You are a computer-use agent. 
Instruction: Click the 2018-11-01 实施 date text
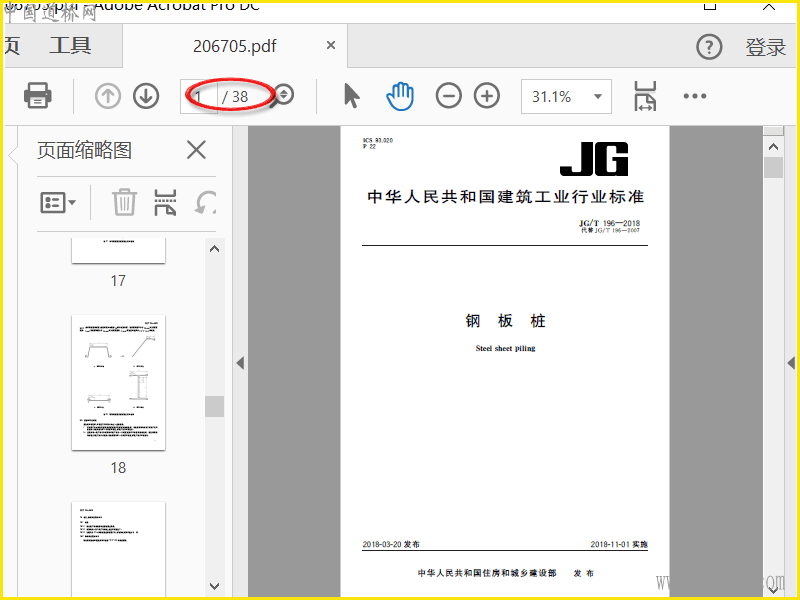pyautogui.click(x=619, y=544)
